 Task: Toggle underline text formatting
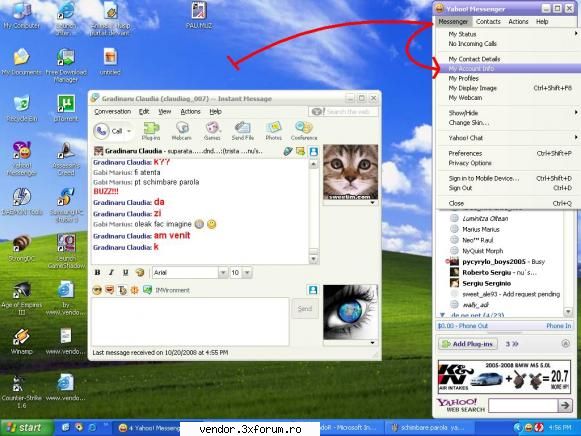coord(126,273)
